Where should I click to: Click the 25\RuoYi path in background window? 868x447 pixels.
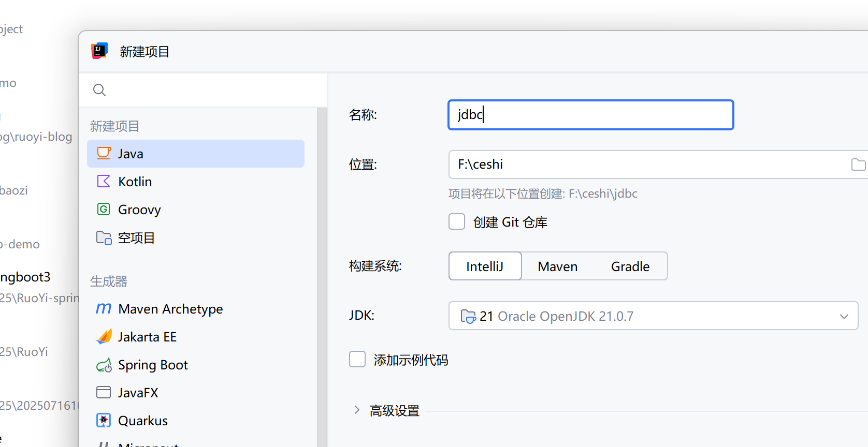pos(24,352)
